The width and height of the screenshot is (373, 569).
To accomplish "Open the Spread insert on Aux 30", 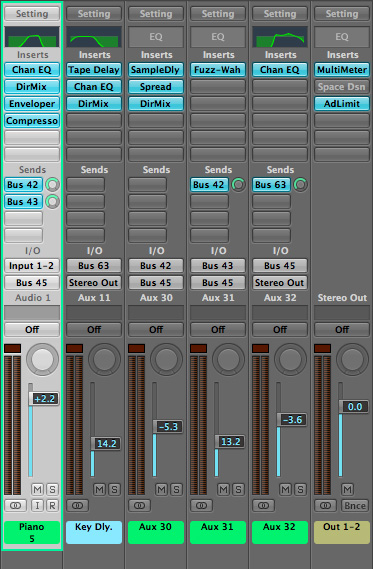I will (x=156, y=87).
